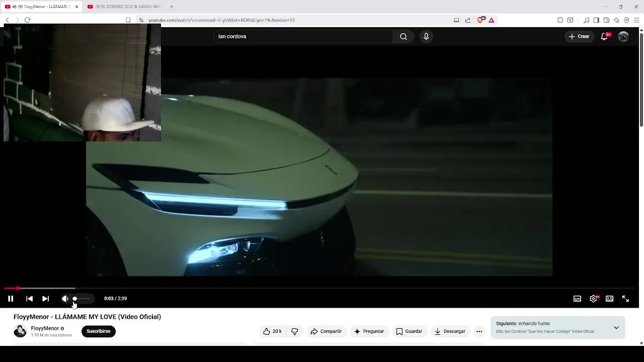Screen dimensions: 644x362
Task: Click the '1.93 M de suscriptores' text
Action: click(51, 335)
